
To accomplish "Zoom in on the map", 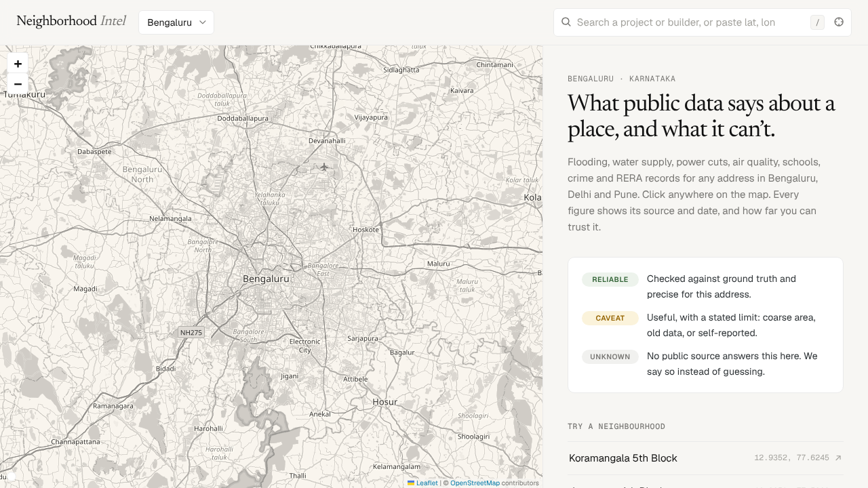I will pos(18,64).
